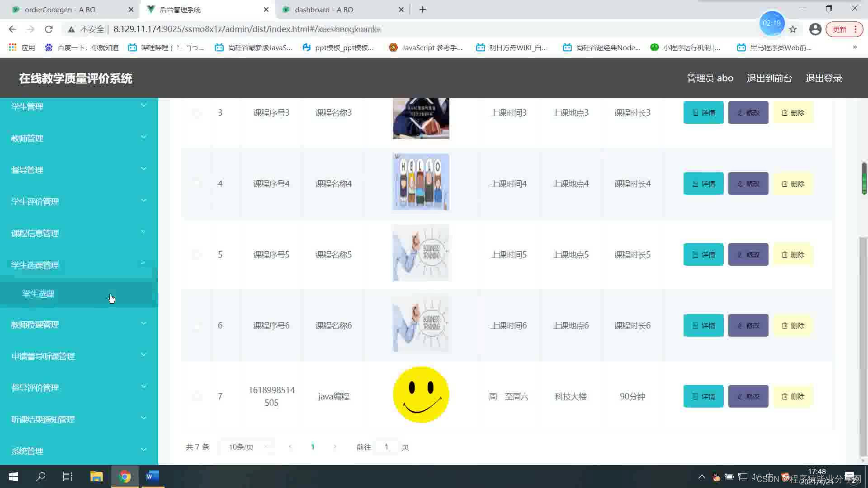868x488 pixels.
Task: Click 退出到前台 header link
Action: tap(769, 78)
